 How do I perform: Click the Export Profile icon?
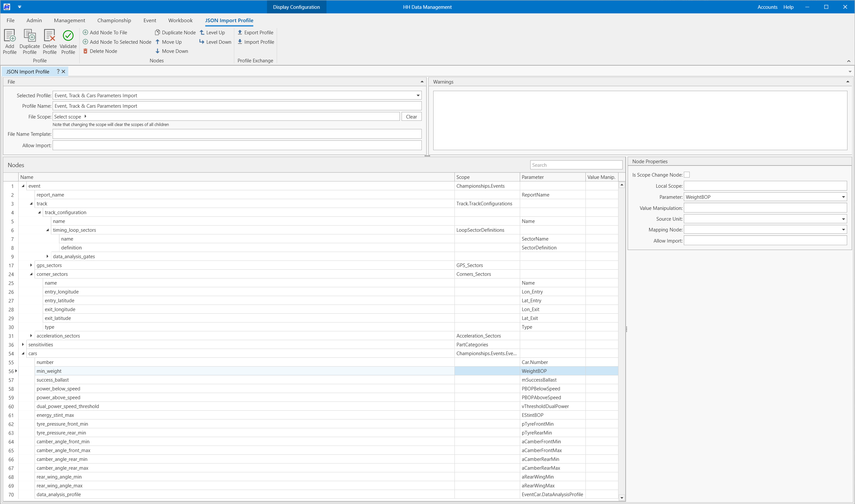click(240, 33)
